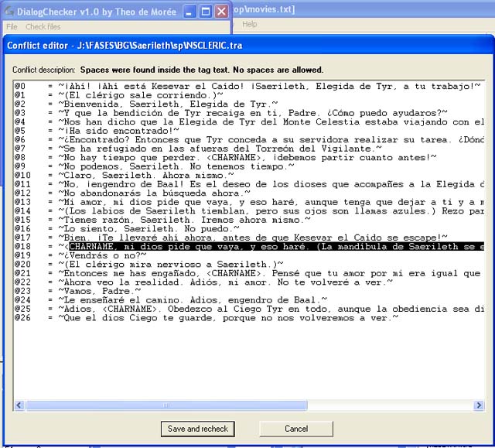This screenshot has height=448, width=495.
Task: Select the highlighted line @18 text
Action: coord(271,246)
